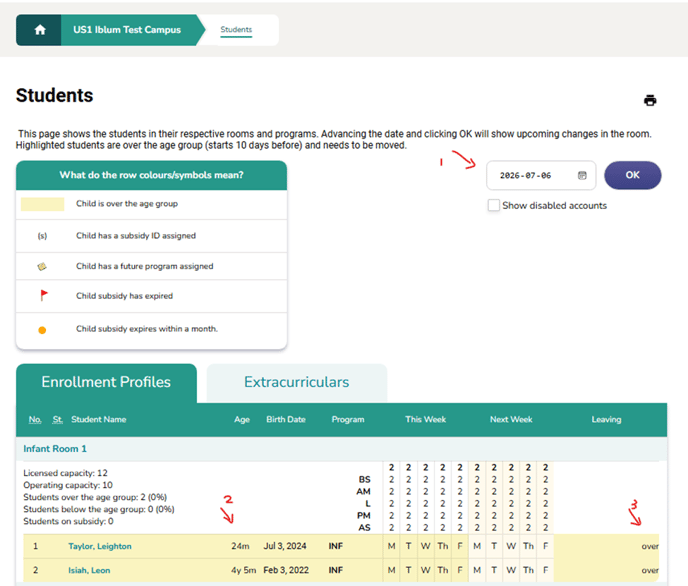Screen dimensions: 688x586
Task: Open the calendar picker in date field
Action: coord(582,175)
